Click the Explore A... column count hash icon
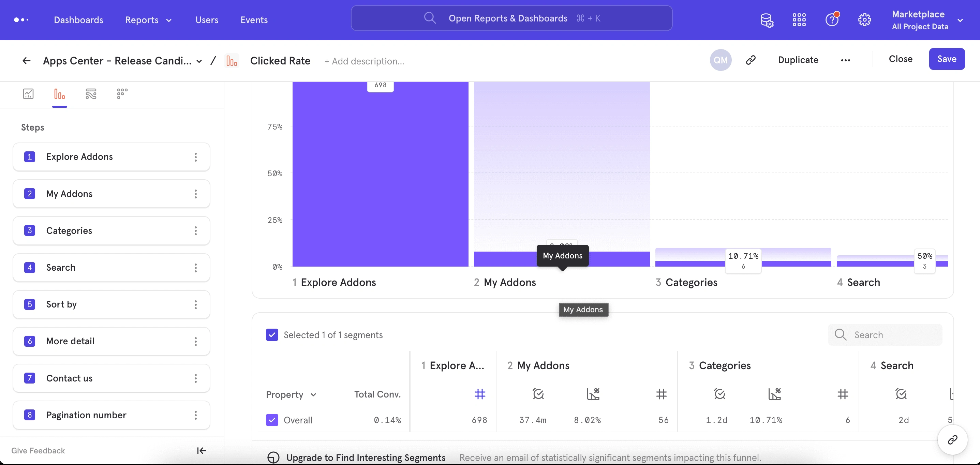Viewport: 980px width, 465px height. (x=480, y=394)
